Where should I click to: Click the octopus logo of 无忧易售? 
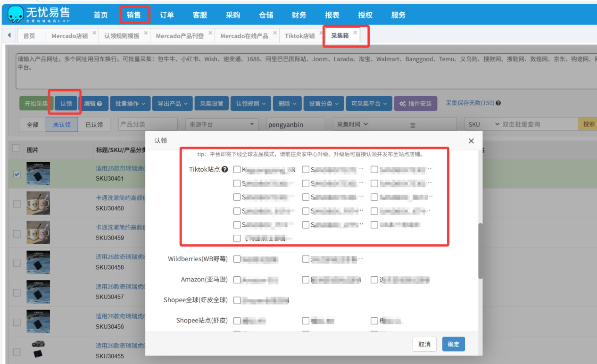click(x=16, y=14)
